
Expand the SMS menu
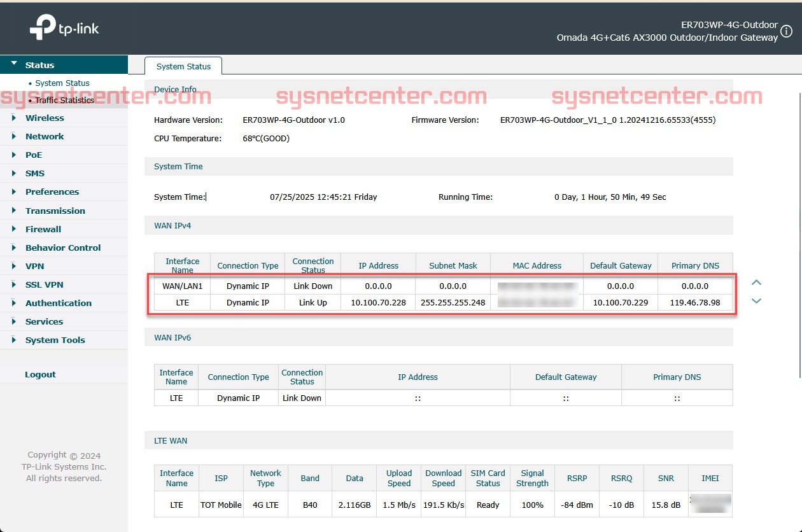[x=64, y=173]
